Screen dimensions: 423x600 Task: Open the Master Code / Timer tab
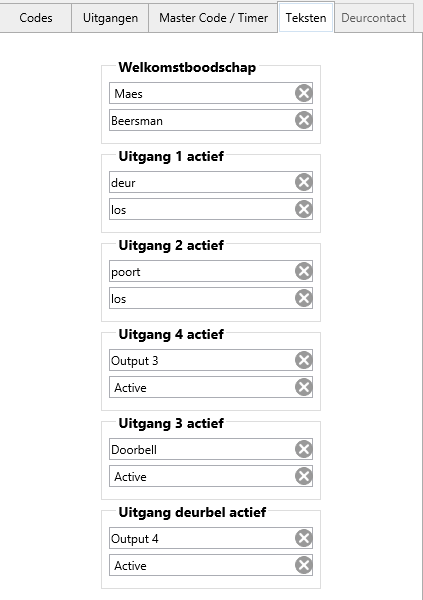click(x=213, y=18)
